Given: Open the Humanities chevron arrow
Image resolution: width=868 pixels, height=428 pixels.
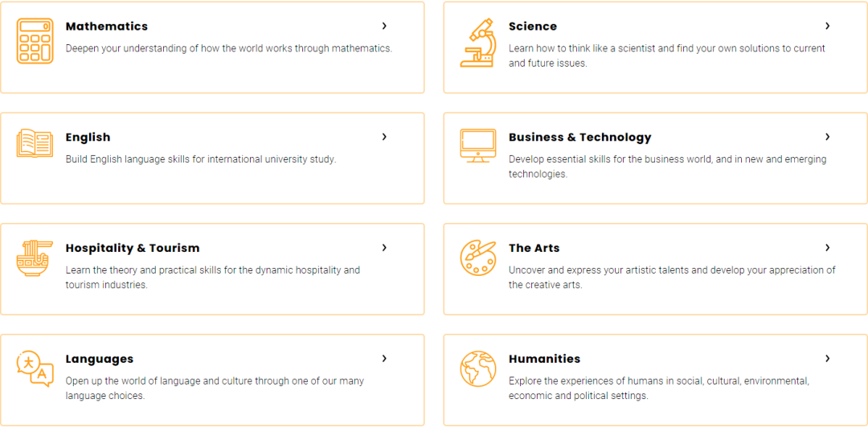Looking at the screenshot, I should 828,359.
